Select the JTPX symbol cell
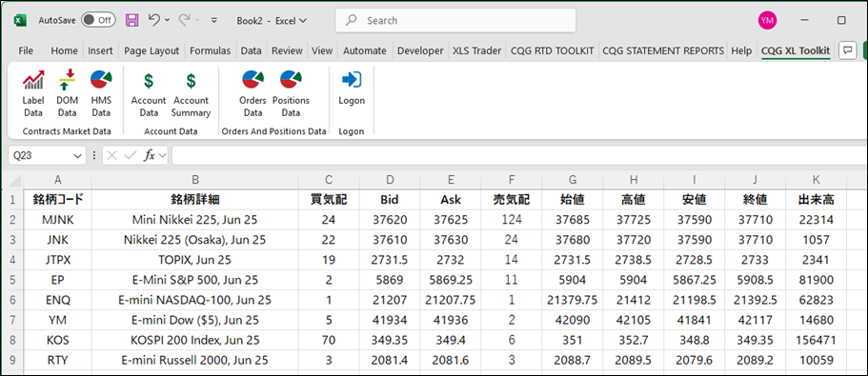868x376 pixels. pos(57,260)
